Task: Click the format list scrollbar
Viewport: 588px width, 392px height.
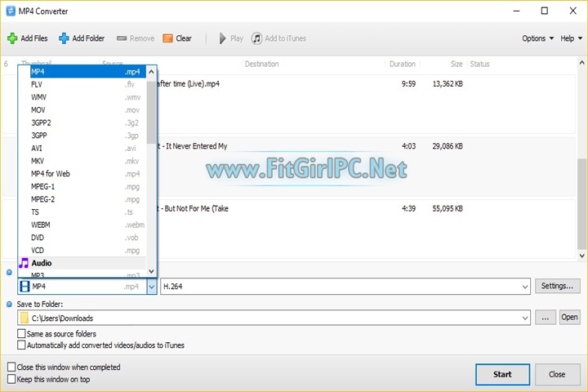Action: pos(151,114)
